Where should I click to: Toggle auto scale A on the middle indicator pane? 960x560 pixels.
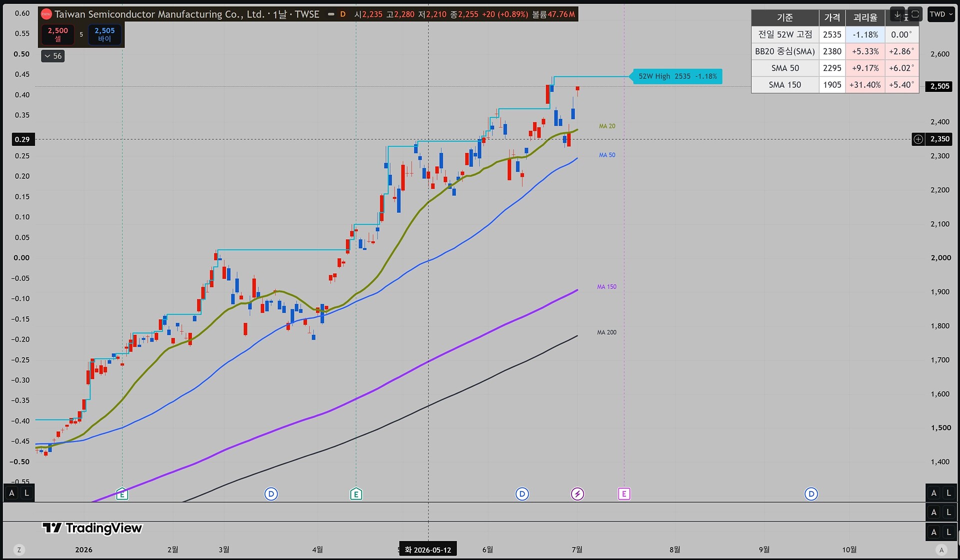(933, 512)
